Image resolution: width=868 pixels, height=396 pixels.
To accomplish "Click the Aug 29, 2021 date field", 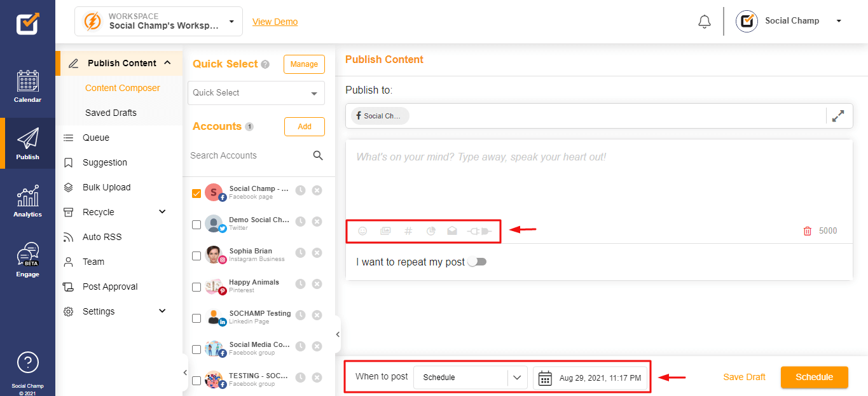I will click(x=591, y=378).
